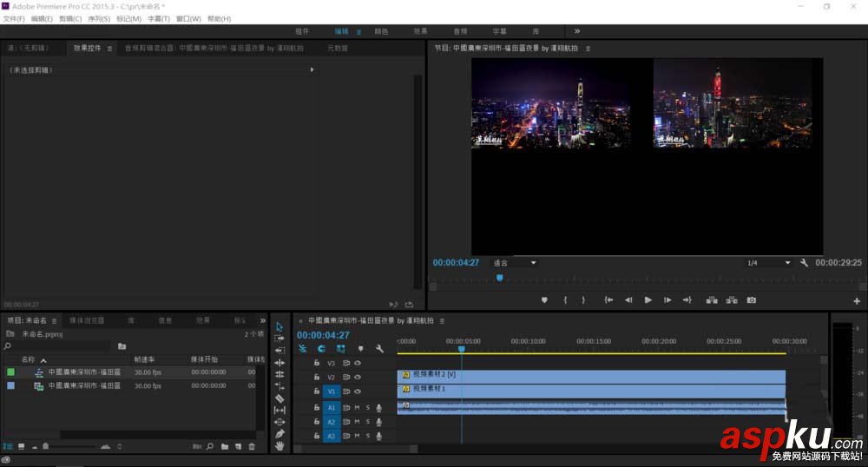
Task: Switch to the 颜色 workspace tab
Action: tap(381, 31)
